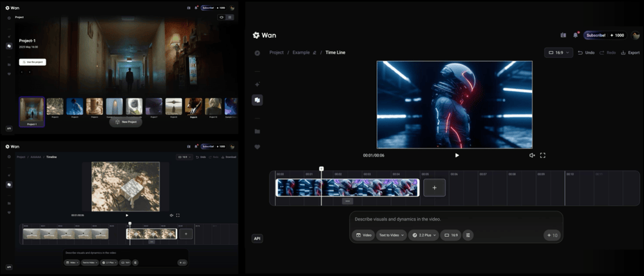
Task: Toggle the Video type chip under robot timeline
Action: tap(364, 235)
